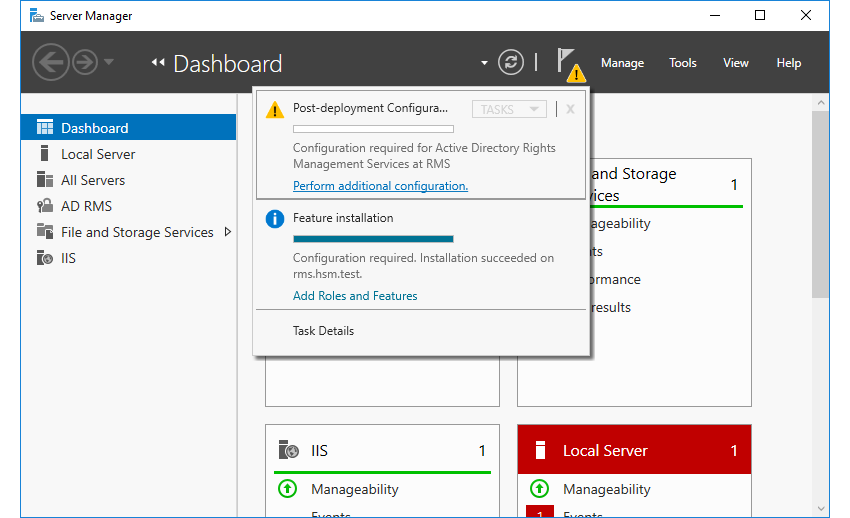This screenshot has width=850, height=518.
Task: Click the Post-deployment configuration progress bar
Action: point(374,129)
